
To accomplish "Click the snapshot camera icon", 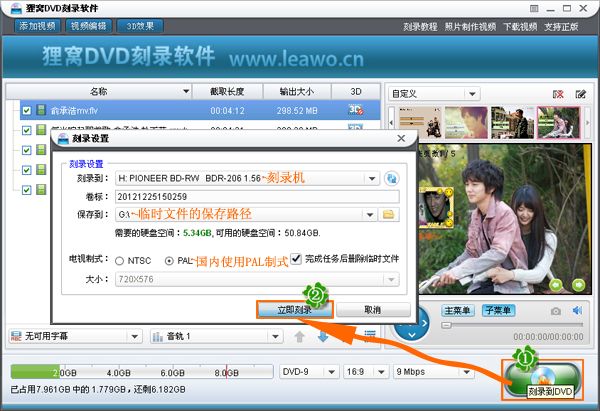I will click(x=555, y=311).
